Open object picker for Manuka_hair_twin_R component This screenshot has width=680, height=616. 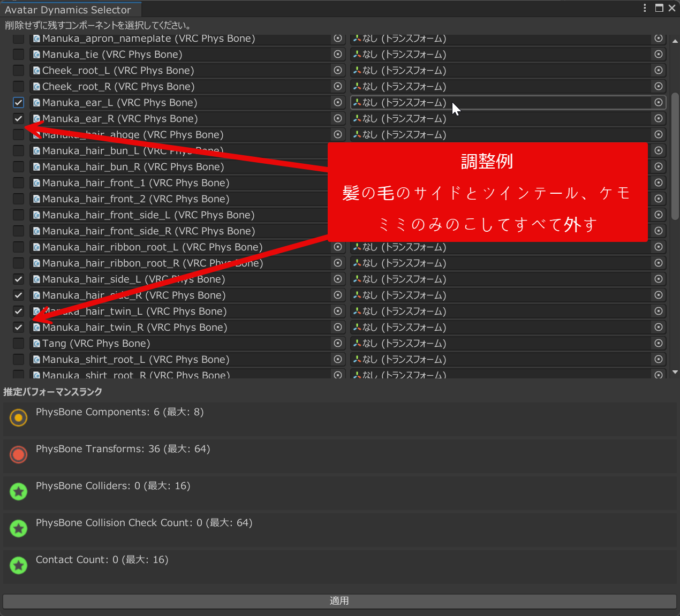(x=338, y=327)
